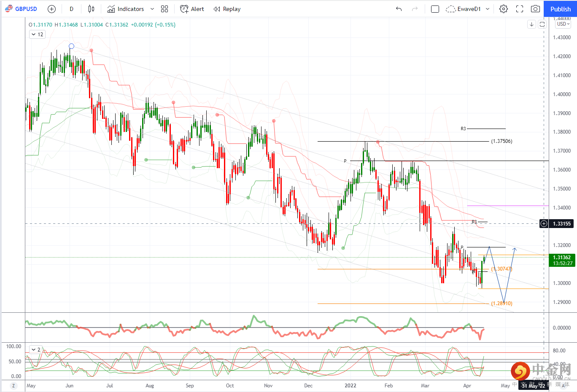Viewport: 577px width, 392px height.
Task: Open the dropdown arrow next to EwaveD1
Action: pyautogui.click(x=488, y=9)
